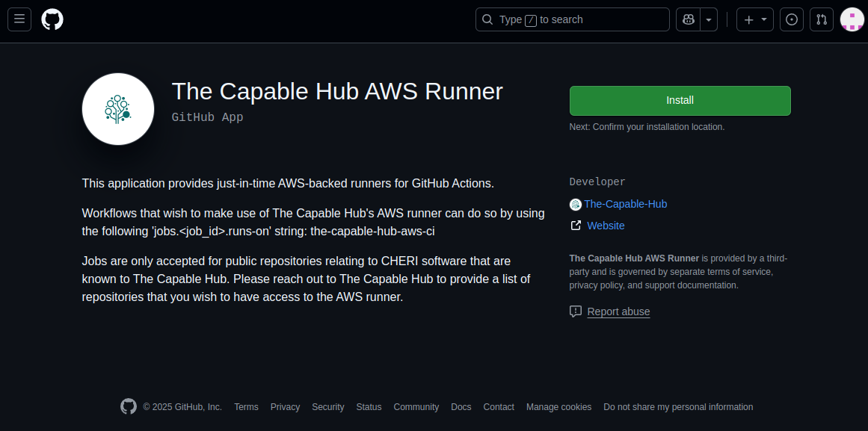Click Manage cookies in the footer
This screenshot has width=868, height=431.
point(558,407)
